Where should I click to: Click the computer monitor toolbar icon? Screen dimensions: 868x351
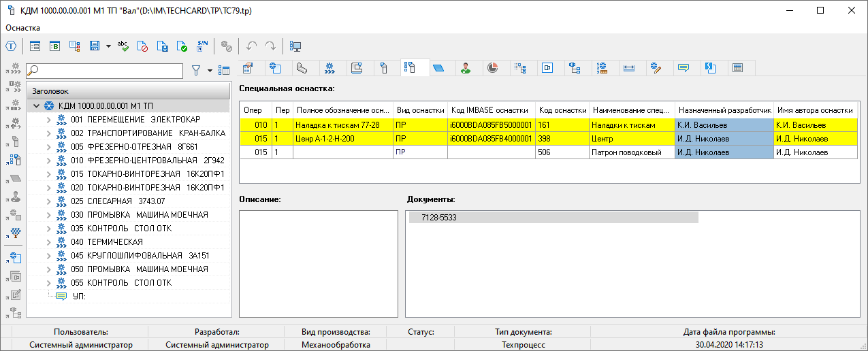coord(295,46)
